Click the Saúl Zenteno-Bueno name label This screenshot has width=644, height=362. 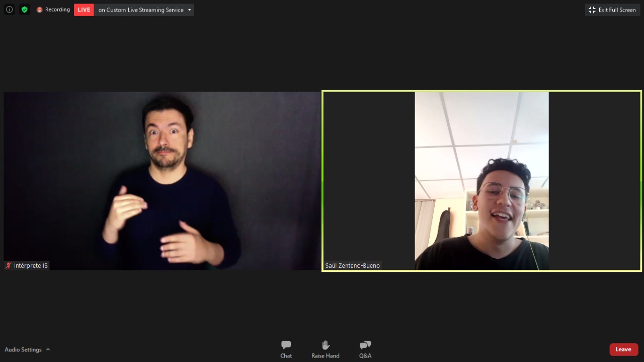click(353, 265)
